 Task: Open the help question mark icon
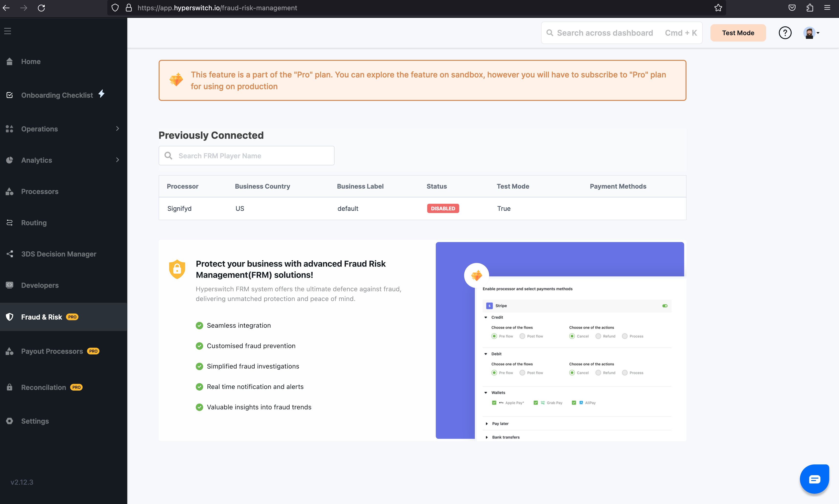click(x=785, y=33)
